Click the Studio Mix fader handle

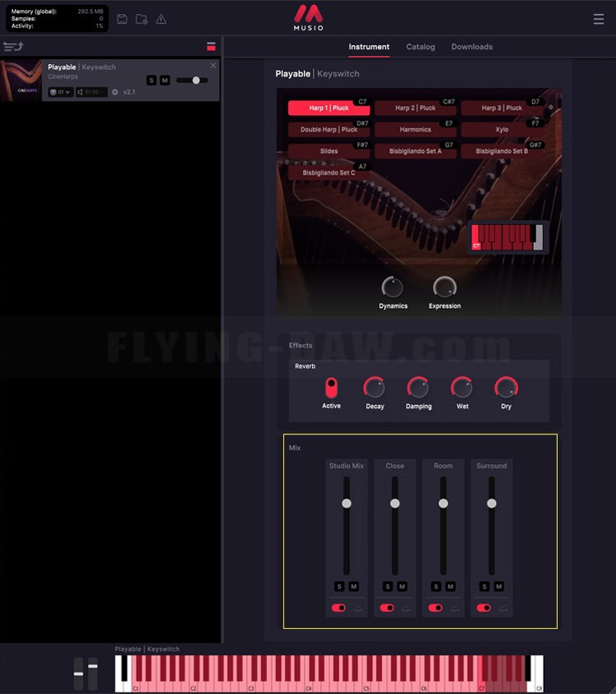click(347, 503)
